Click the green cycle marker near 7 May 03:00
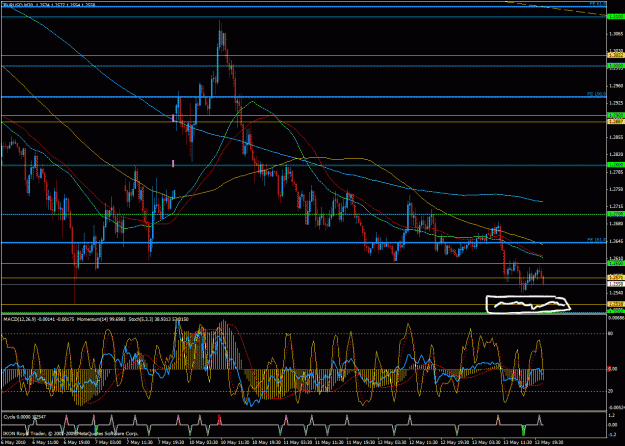This screenshot has height=446, width=625. click(96, 430)
